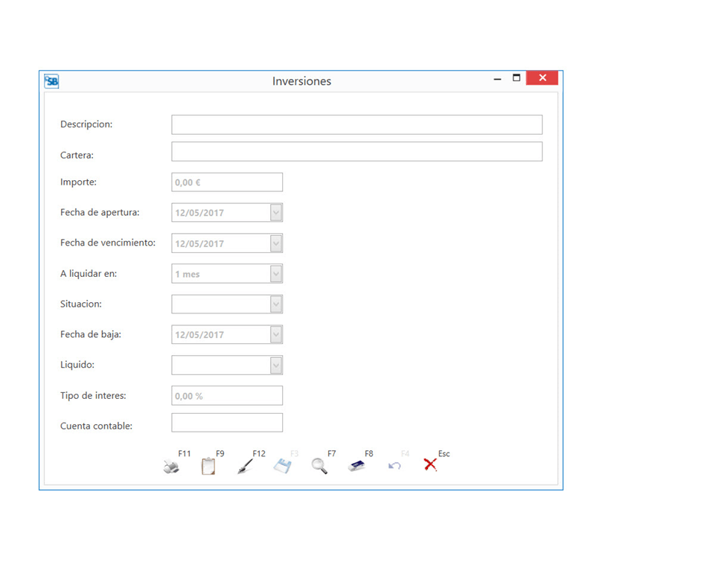Click the pen edit icon (F12)
Image resolution: width=707 pixels, height=588 pixels.
pyautogui.click(x=245, y=467)
